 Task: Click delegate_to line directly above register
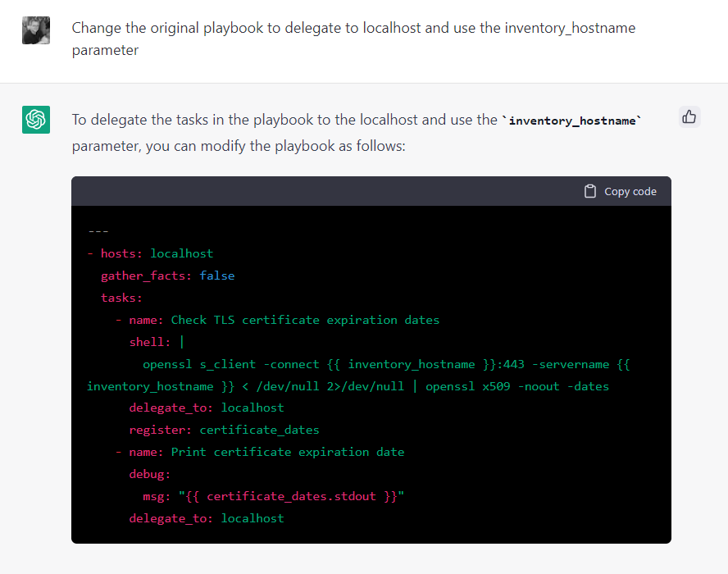pyautogui.click(x=206, y=408)
